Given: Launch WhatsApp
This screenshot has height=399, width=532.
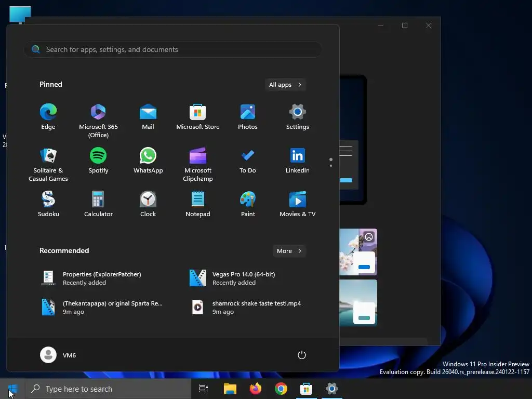Looking at the screenshot, I should coord(148,161).
